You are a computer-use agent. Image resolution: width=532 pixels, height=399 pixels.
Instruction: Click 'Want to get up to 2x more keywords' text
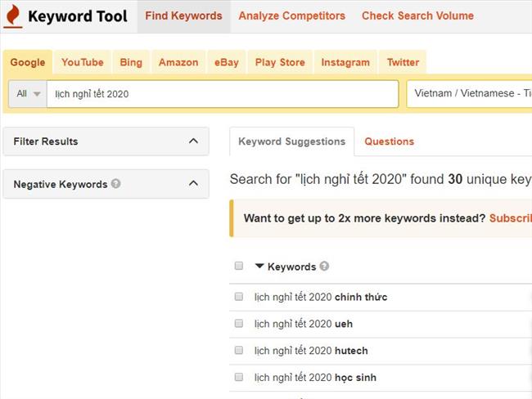coord(365,218)
